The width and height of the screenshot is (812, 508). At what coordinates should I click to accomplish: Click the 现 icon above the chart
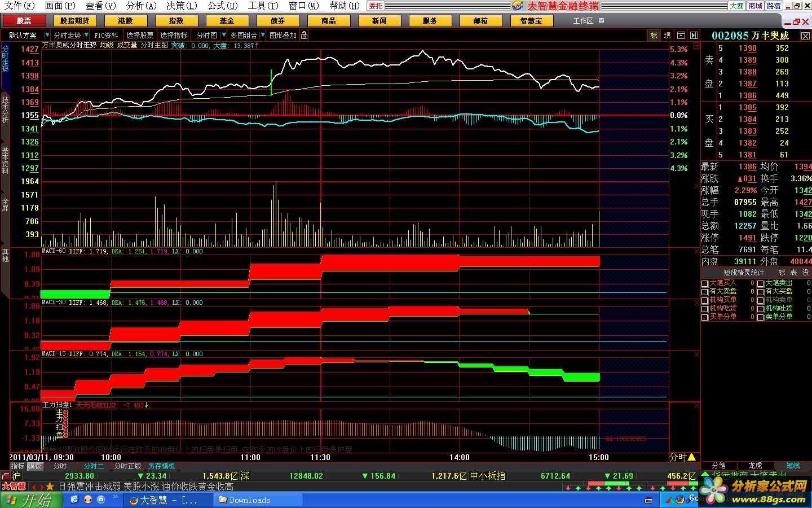(x=667, y=35)
